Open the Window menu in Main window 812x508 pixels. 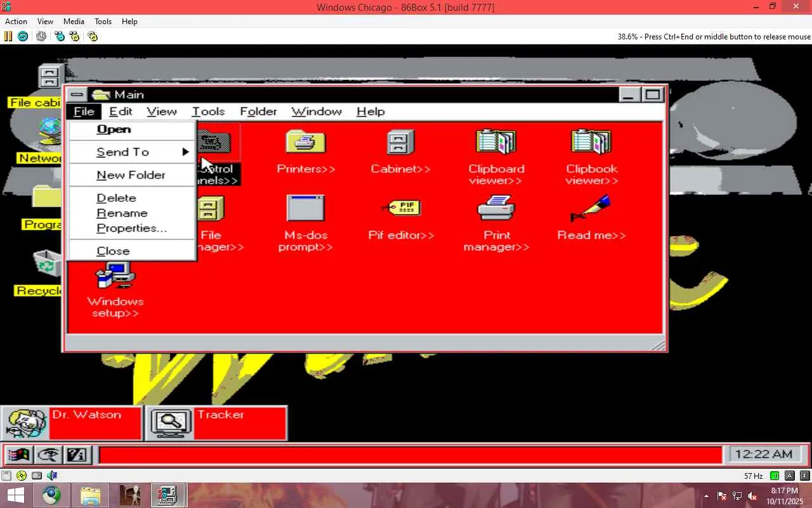click(x=317, y=112)
